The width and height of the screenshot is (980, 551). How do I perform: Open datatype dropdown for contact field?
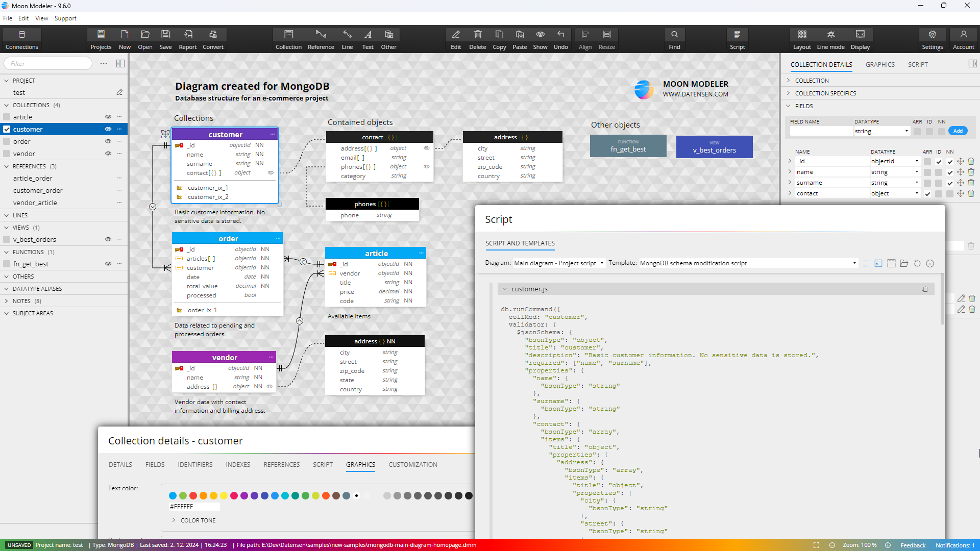coord(917,193)
